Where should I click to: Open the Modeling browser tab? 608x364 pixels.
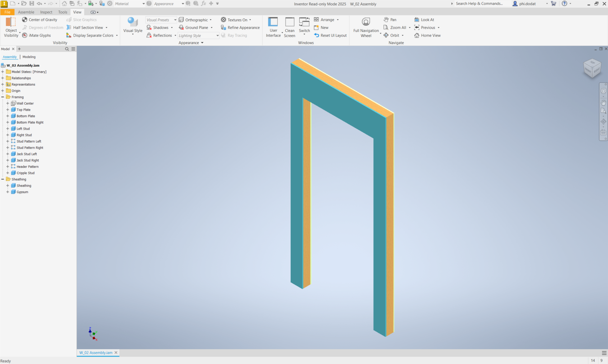(29, 57)
